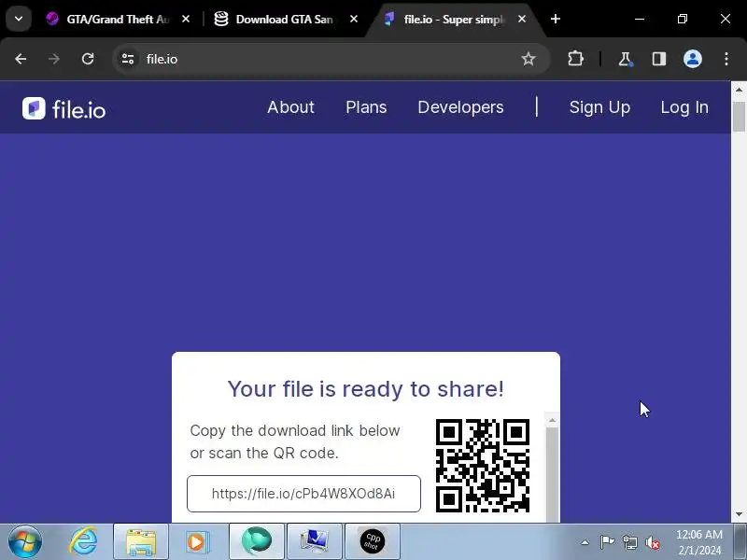Go forward to next page
Viewport: 747px width, 560px height.
(54, 59)
